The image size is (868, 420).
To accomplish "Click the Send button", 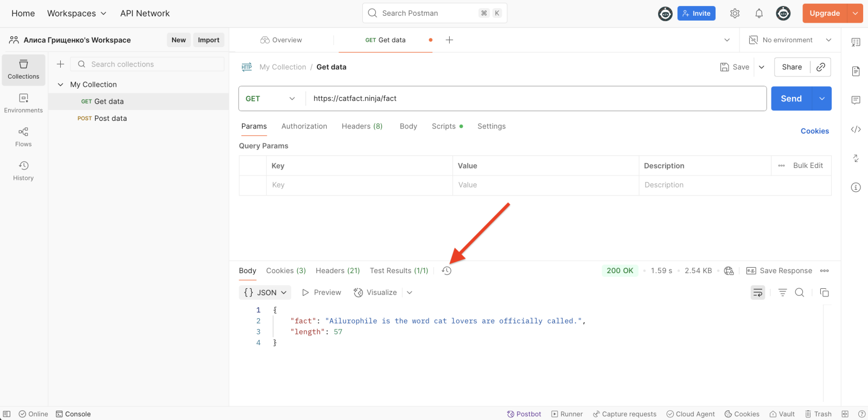I will click(792, 99).
